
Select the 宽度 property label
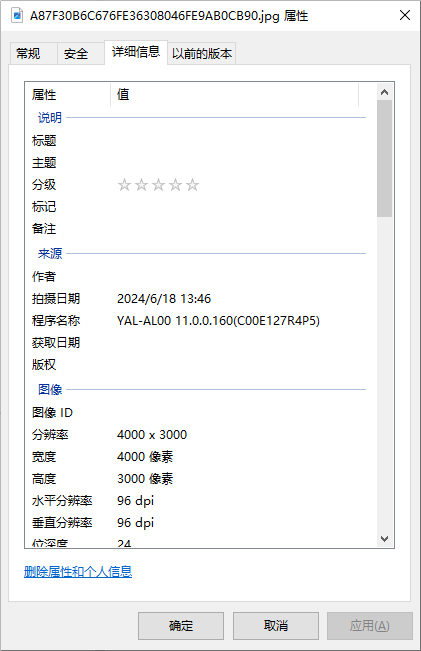[x=44, y=457]
